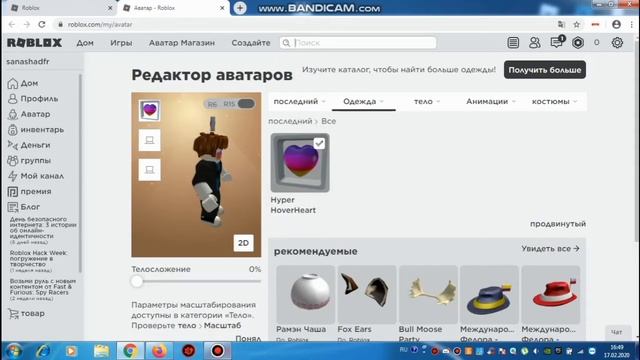Click the последний breadcrumb link
Viewport: 640px width, 360px height.
coord(290,121)
